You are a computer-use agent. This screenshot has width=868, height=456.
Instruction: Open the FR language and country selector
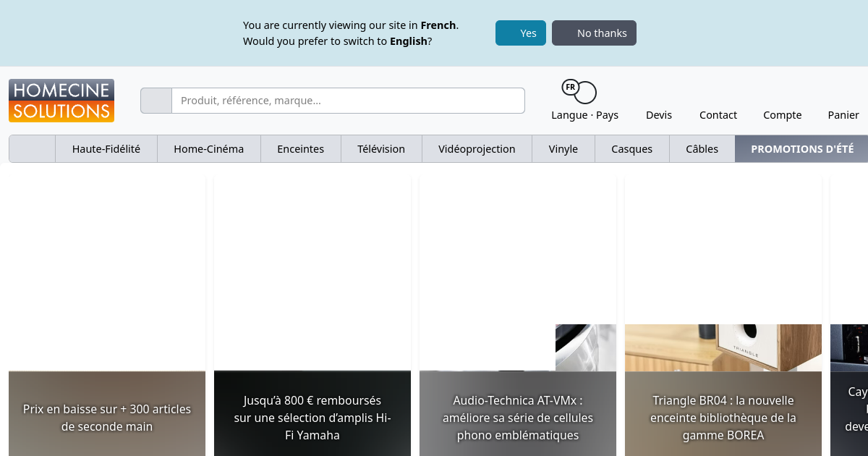coord(584,101)
